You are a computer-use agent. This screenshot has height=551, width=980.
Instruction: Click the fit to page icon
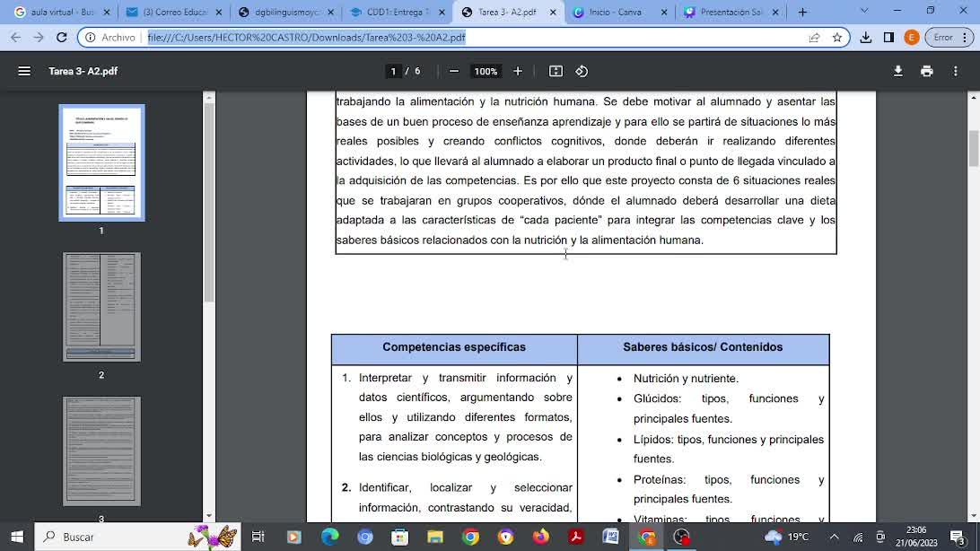tap(556, 71)
